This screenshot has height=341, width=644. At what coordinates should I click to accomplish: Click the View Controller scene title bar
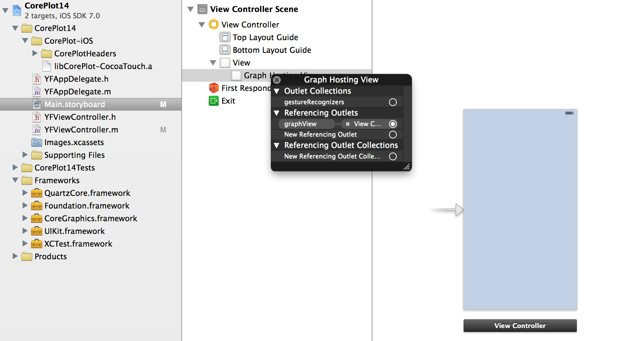(x=520, y=326)
